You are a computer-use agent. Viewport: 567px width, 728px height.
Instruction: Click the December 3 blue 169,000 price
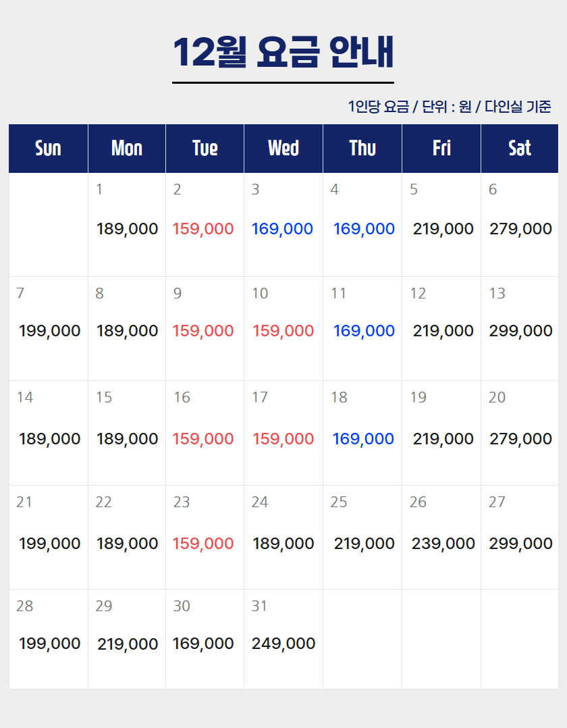tap(282, 229)
